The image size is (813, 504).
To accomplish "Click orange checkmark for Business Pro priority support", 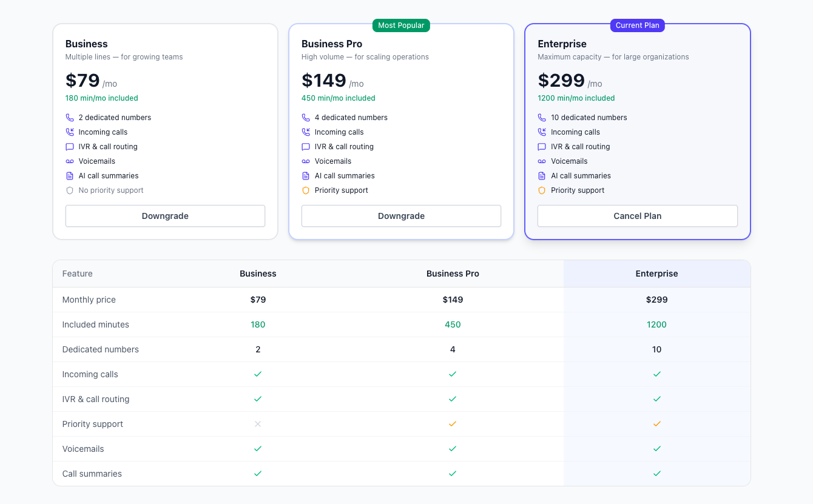I will 453,424.
